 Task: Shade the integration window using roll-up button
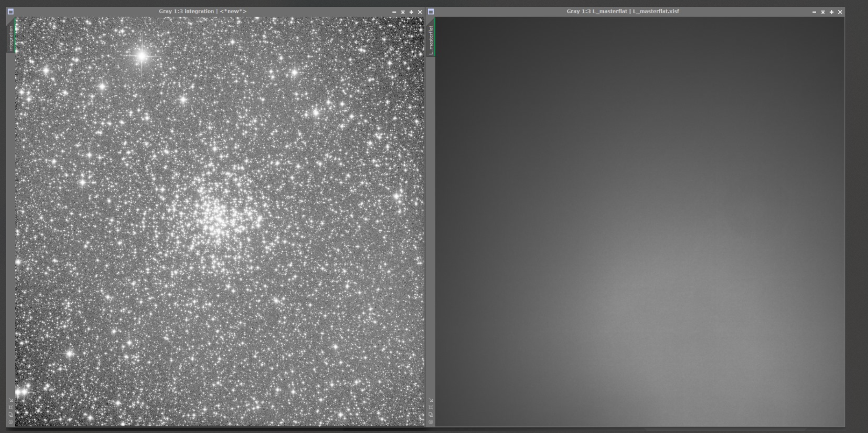(x=403, y=12)
